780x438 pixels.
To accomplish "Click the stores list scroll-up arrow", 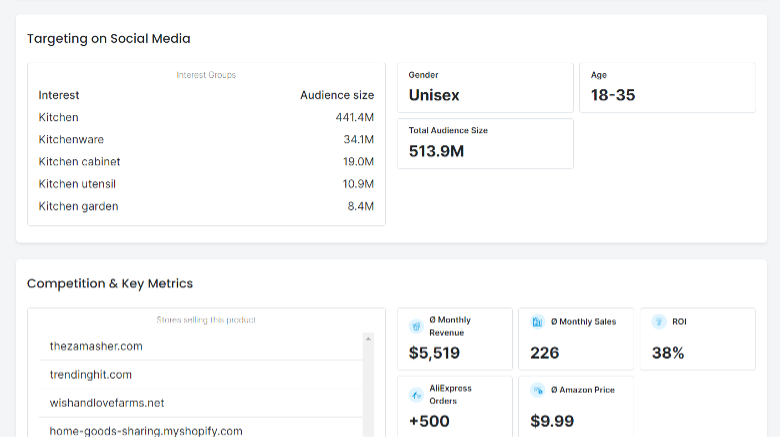I will (x=368, y=338).
